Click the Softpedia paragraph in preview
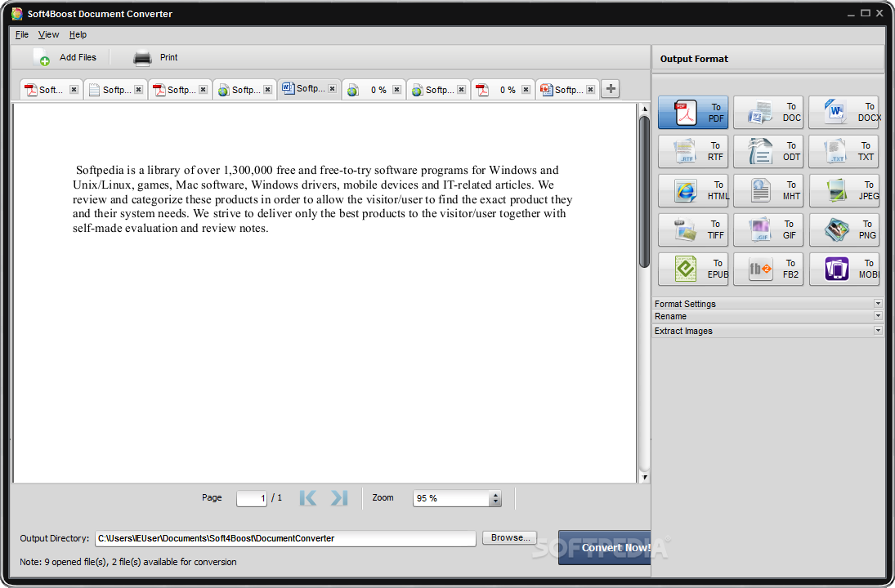The width and height of the screenshot is (895, 588). pos(323,199)
